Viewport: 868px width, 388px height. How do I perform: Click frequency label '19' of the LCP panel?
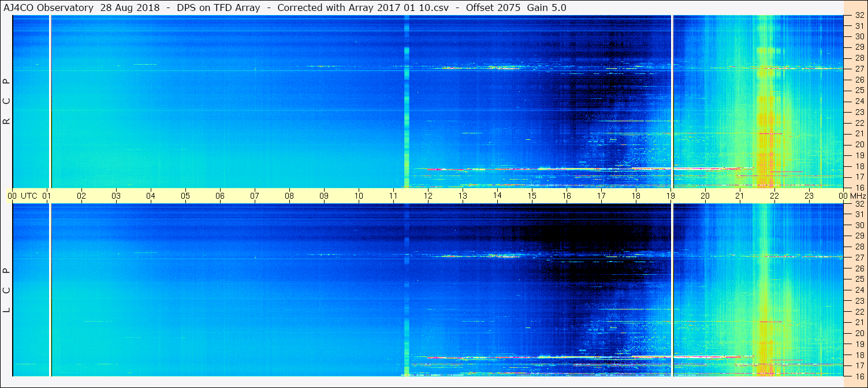859,344
